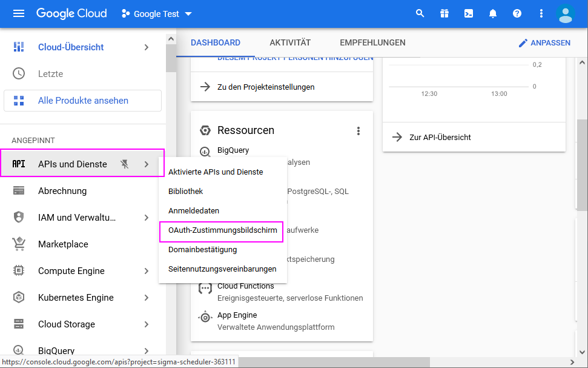Viewport: 588px width, 368px height.
Task: Open the Google Test project selector
Action: pos(157,14)
